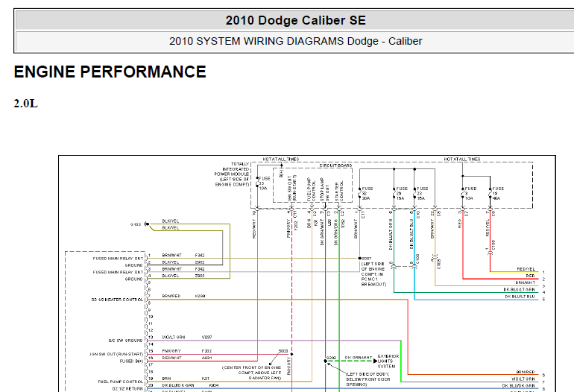Click the "2010 Dodge Caliber SE" title
This screenshot has width=574, height=392.
(295, 21)
